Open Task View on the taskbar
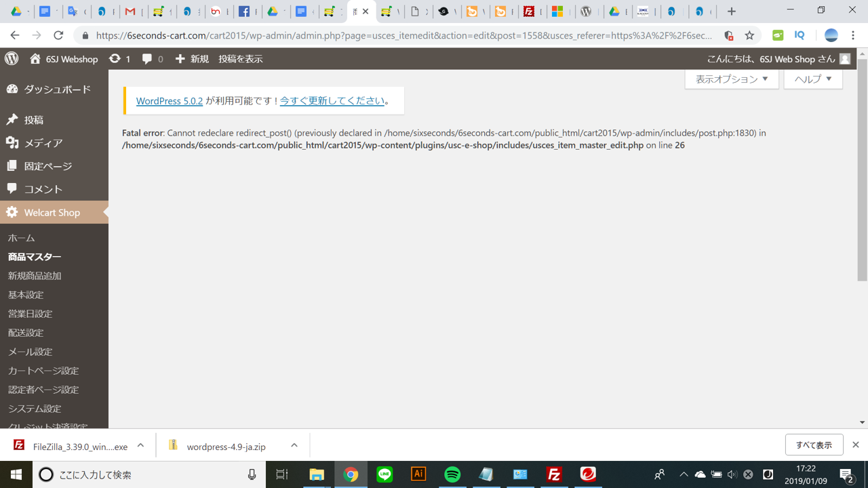This screenshot has width=868, height=488. point(282,474)
